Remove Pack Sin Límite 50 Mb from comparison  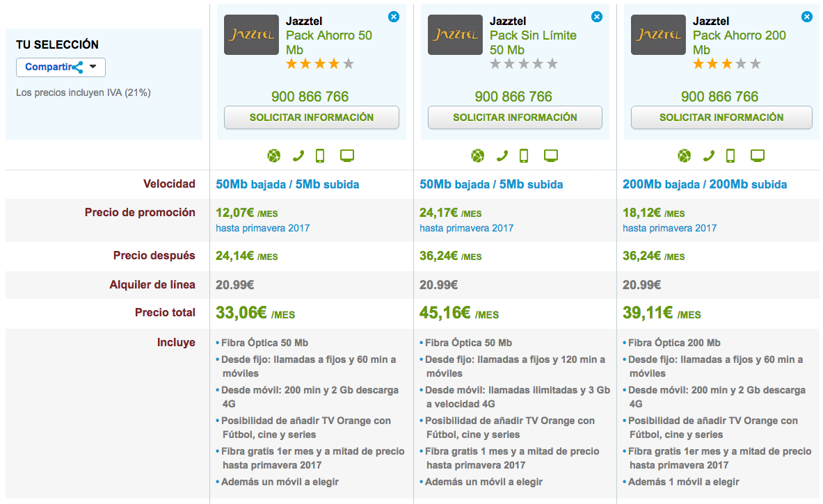point(597,17)
